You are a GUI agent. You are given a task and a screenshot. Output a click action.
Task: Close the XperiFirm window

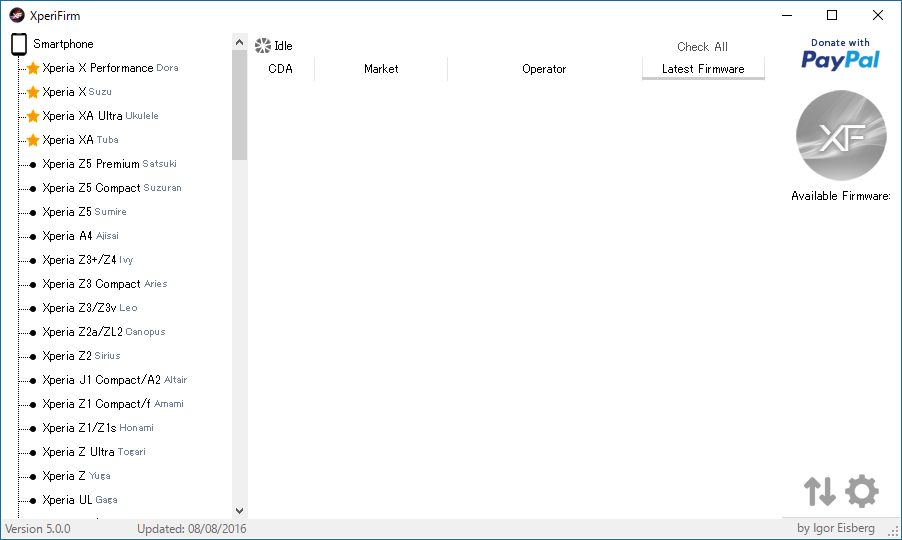tap(878, 16)
